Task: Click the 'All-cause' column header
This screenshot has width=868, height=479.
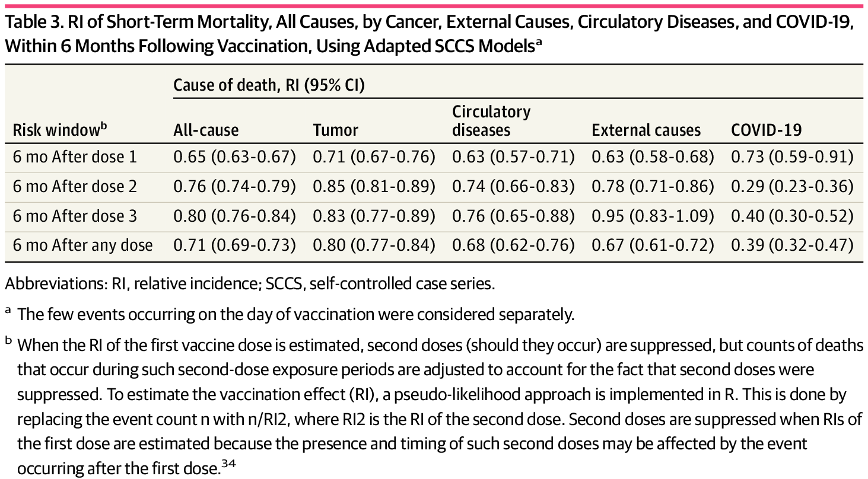Action: pyautogui.click(x=206, y=130)
